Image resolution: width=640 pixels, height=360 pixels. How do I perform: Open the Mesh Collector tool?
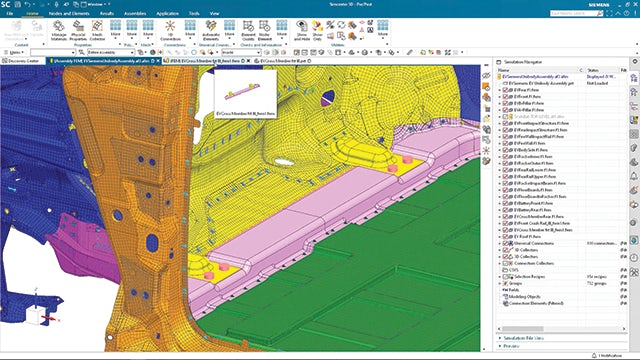[97, 31]
